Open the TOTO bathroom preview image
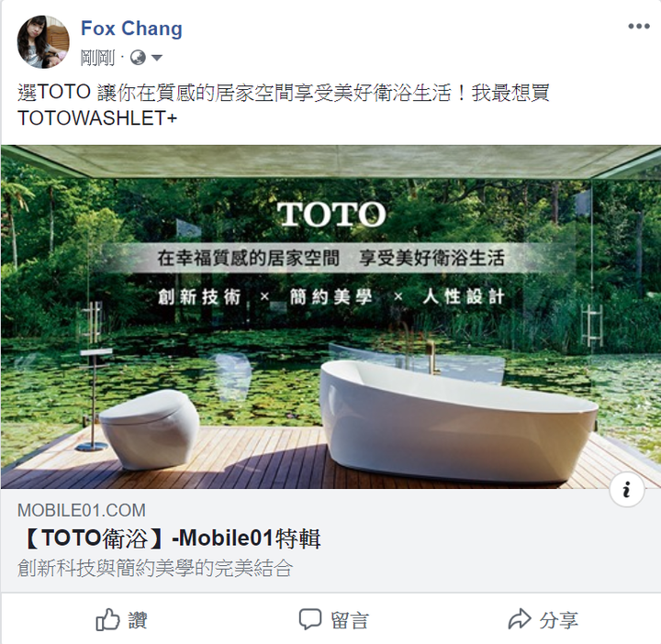The image size is (661, 644). click(x=330, y=316)
